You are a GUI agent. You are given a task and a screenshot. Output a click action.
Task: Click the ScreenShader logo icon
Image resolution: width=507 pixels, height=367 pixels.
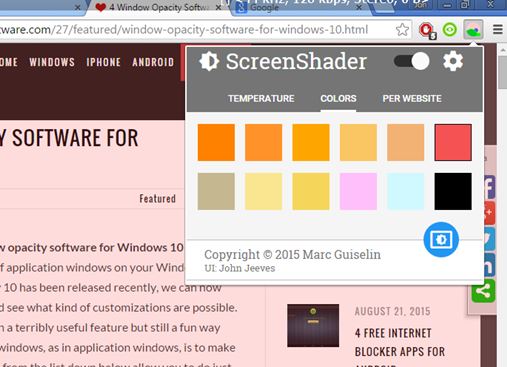(x=209, y=61)
